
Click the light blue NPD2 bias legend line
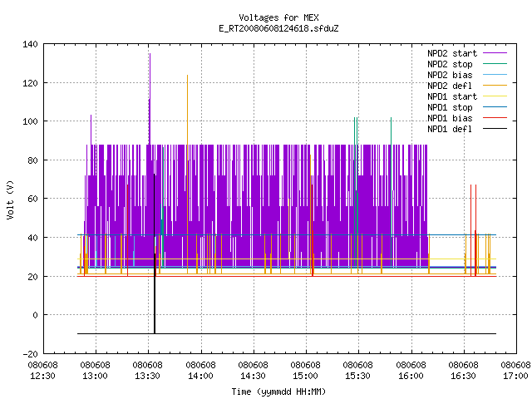495,74
